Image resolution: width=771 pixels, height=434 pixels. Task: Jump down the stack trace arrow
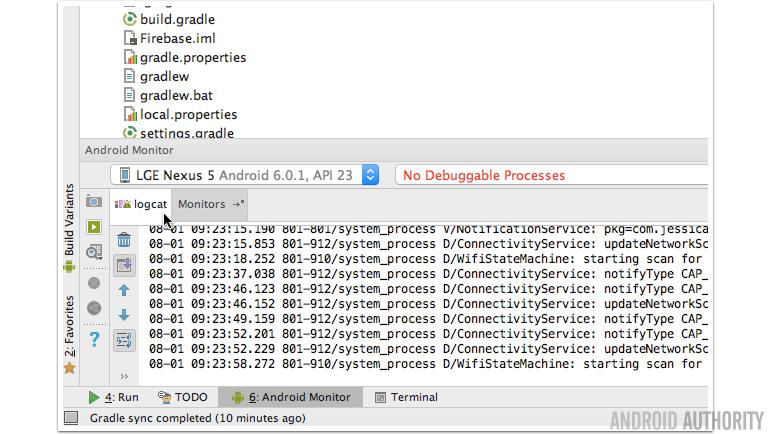(124, 315)
